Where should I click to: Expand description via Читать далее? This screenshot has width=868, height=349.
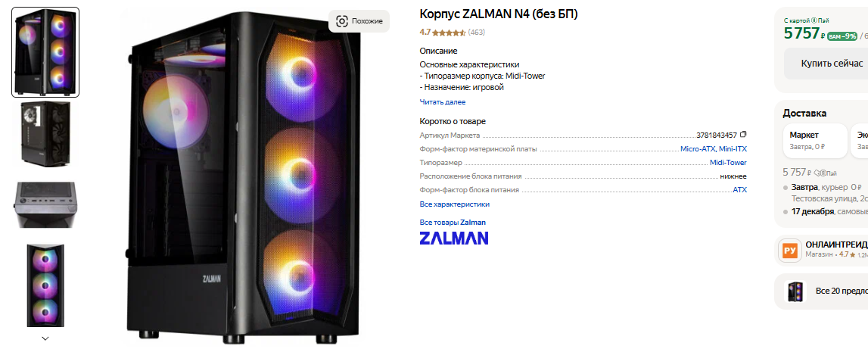pos(442,102)
